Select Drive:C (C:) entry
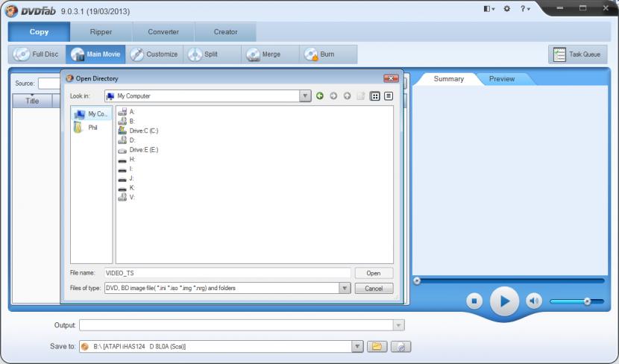This screenshot has width=619, height=364. pos(138,131)
